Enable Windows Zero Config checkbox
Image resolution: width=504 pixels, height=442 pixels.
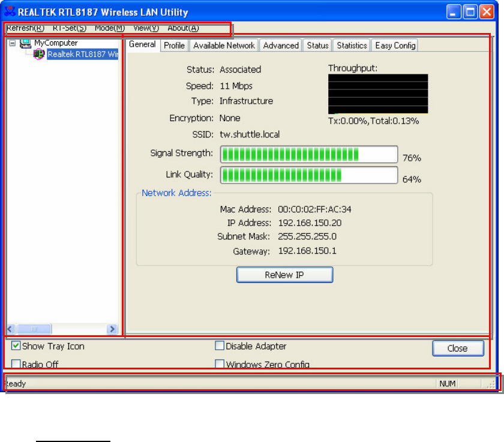coord(220,364)
